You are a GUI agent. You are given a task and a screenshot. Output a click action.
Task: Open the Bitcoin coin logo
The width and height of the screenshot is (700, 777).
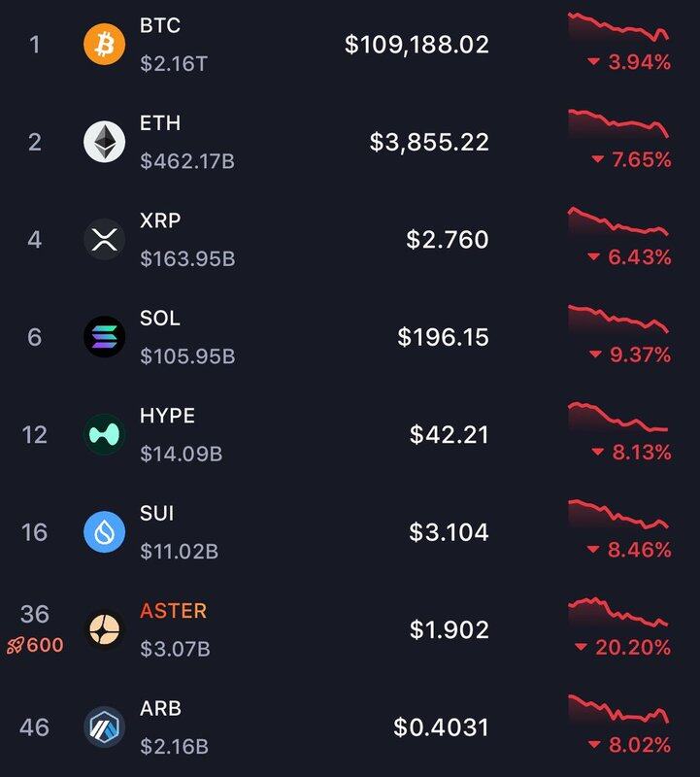104,44
